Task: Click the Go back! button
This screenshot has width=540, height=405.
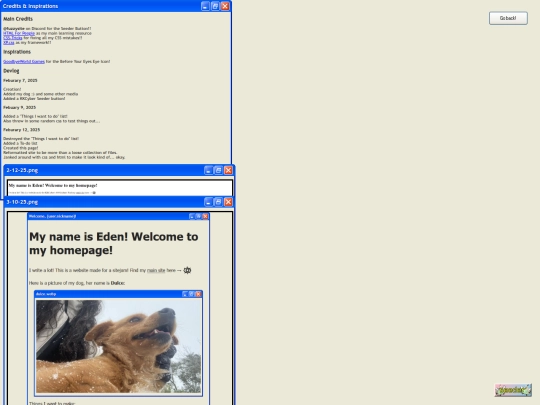Action: click(x=508, y=18)
